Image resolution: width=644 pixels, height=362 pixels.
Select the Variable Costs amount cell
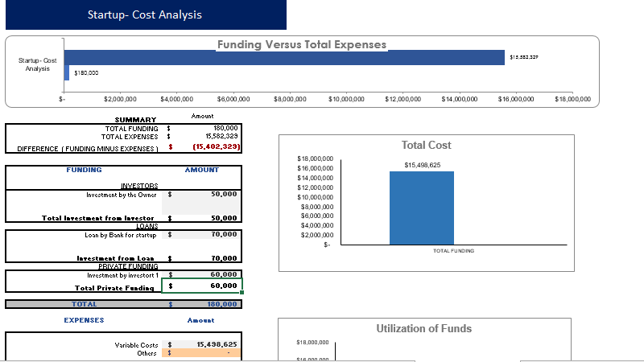point(206,344)
